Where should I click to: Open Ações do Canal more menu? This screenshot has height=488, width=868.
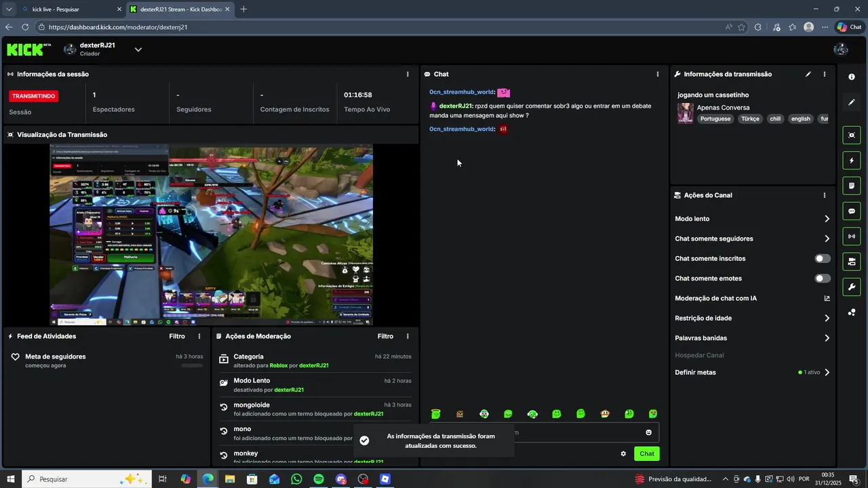tap(825, 195)
